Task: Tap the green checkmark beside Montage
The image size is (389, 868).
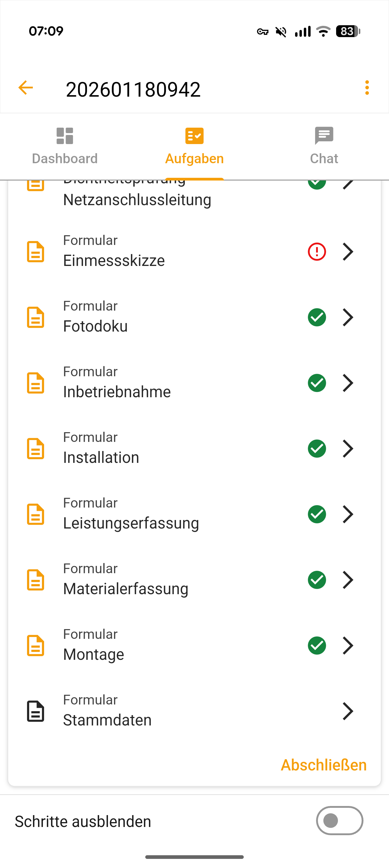Action: click(x=317, y=646)
